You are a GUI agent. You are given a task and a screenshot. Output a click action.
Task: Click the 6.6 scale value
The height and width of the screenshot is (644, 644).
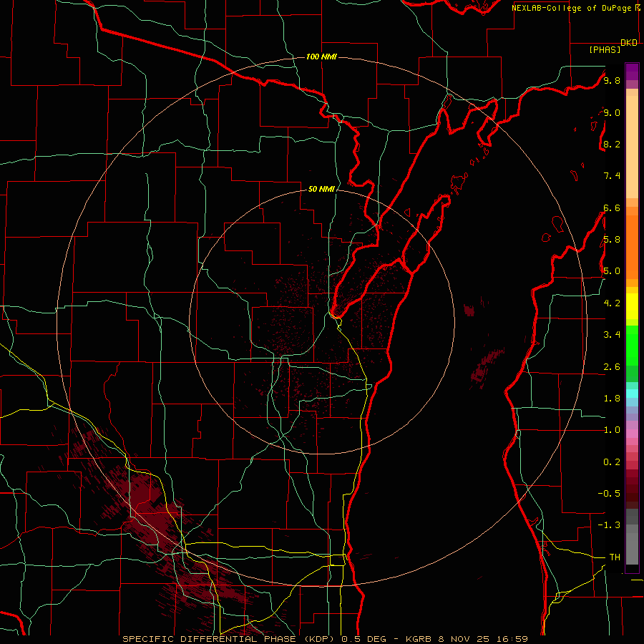(612, 208)
